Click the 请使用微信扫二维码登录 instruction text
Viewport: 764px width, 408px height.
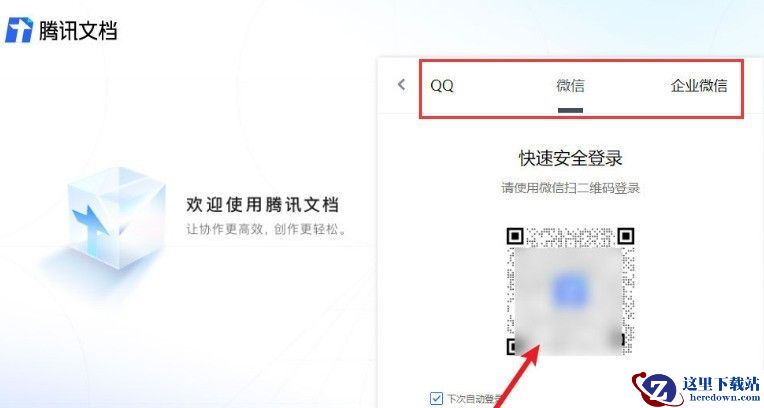pyautogui.click(x=570, y=188)
